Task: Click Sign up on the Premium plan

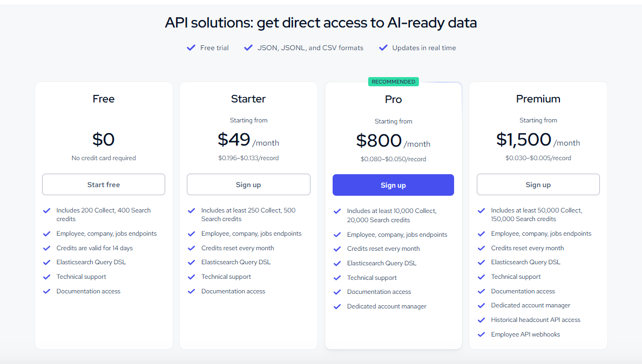Action: [x=538, y=184]
